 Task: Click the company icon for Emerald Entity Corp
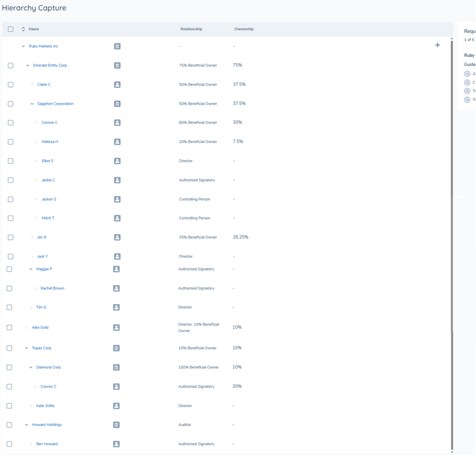click(x=117, y=65)
